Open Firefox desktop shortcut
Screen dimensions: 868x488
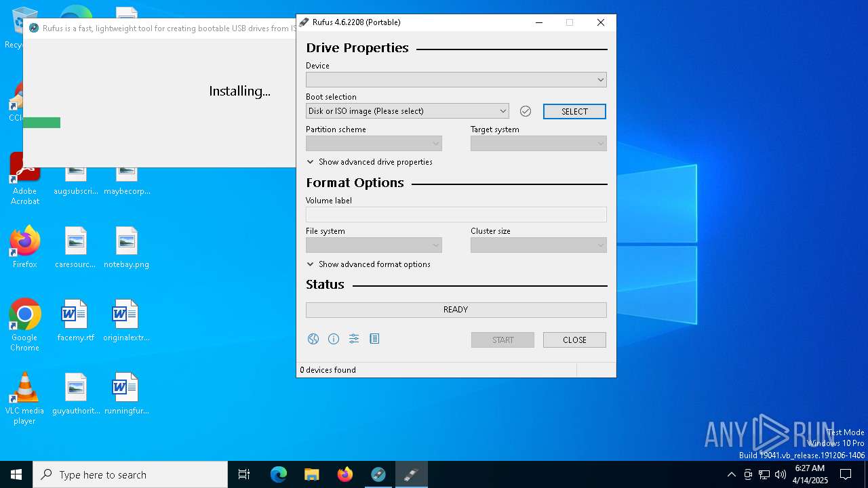tap(25, 247)
